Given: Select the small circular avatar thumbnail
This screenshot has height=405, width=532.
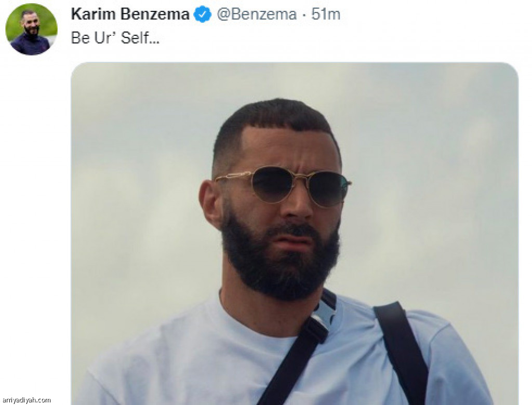Looking at the screenshot, I should tap(31, 30).
